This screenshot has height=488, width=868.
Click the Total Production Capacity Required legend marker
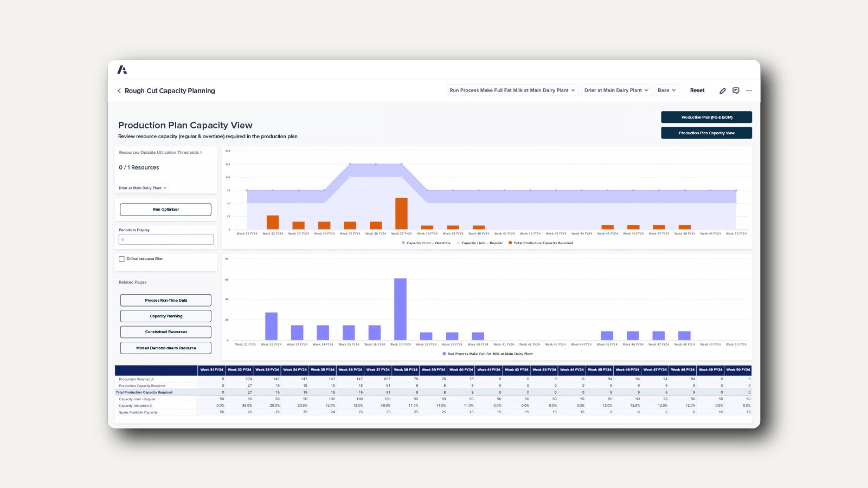(x=510, y=243)
